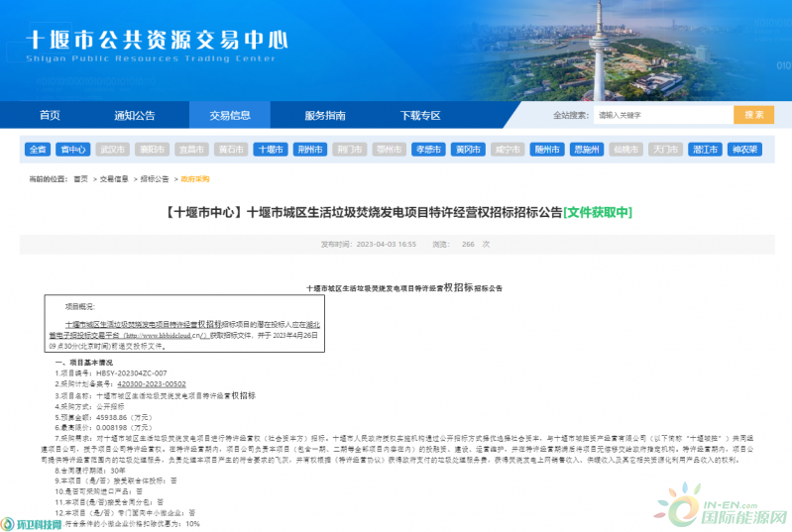Screen dimensions: 792x532
Task: Filter by 孝感市 city
Action: (x=427, y=150)
